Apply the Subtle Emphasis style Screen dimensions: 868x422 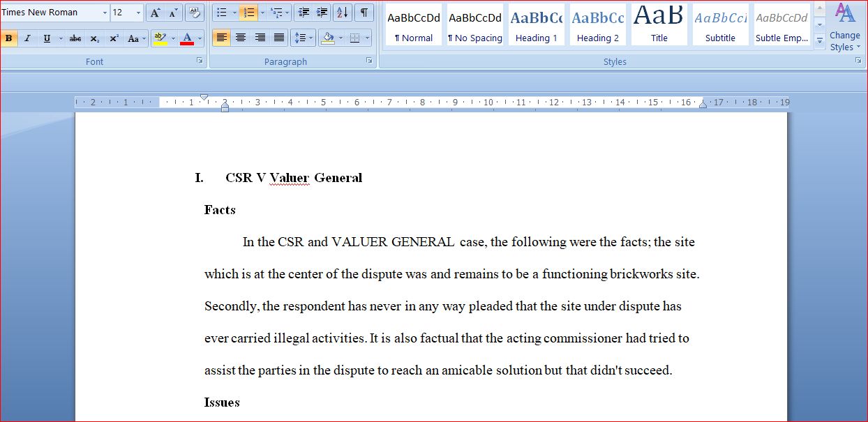782,25
